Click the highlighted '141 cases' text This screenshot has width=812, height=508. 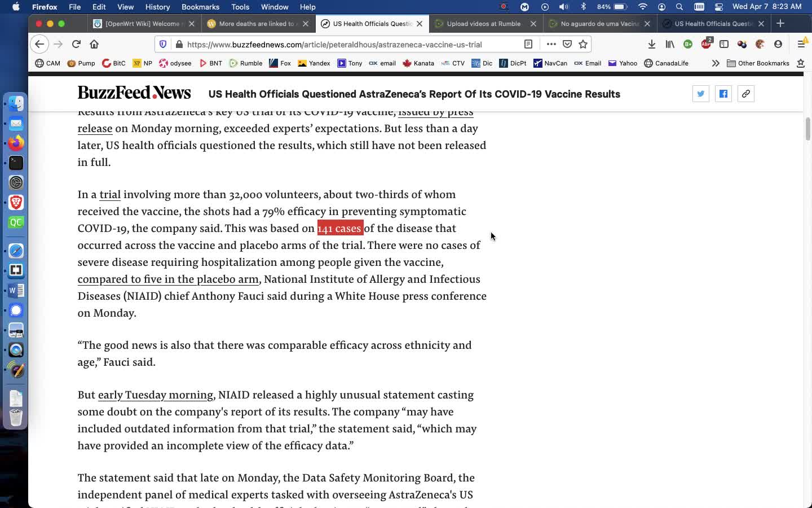pyautogui.click(x=340, y=228)
